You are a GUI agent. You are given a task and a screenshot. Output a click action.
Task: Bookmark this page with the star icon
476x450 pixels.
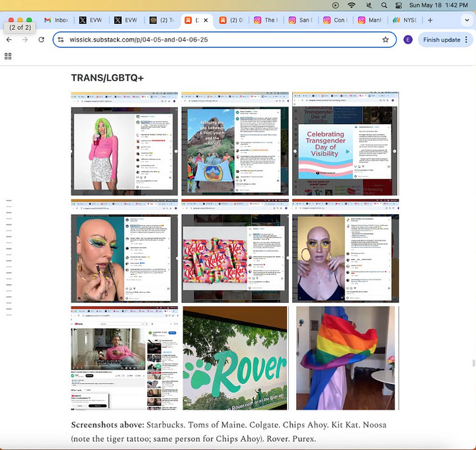click(385, 40)
